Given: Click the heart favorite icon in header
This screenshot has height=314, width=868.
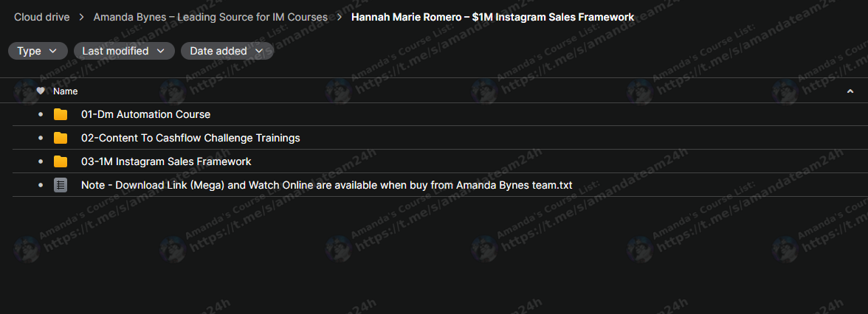Looking at the screenshot, I should tap(41, 91).
